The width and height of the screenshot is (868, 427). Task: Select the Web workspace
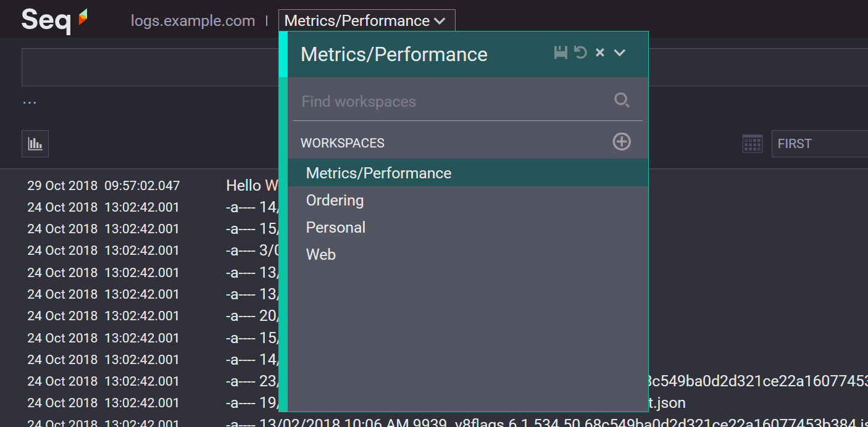(x=320, y=254)
